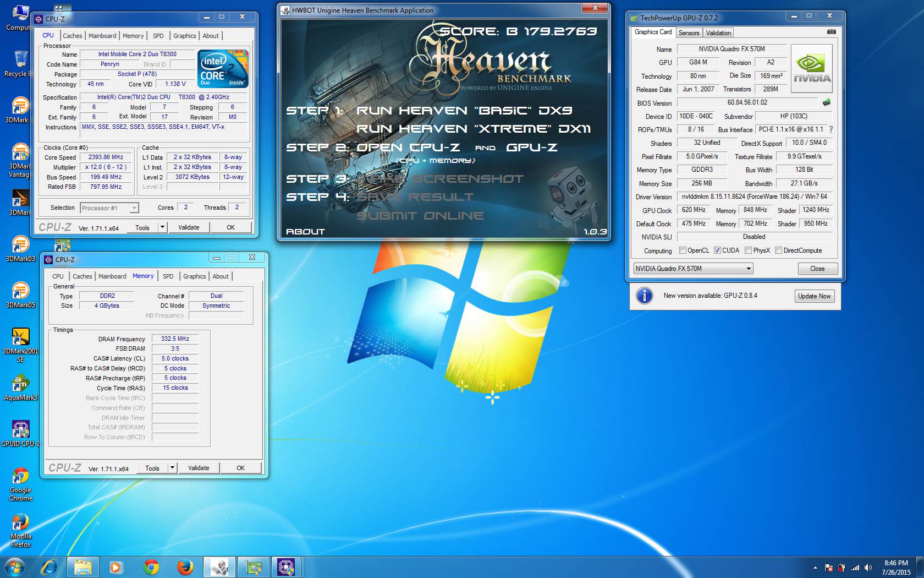Toggle the CUDA checkbox in GPU-Z
Screen dimensions: 924x578
(x=717, y=250)
